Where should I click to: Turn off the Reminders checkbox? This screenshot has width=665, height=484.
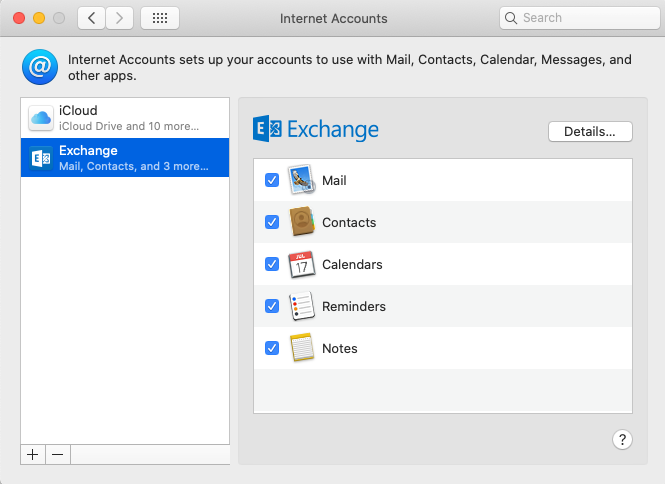pyautogui.click(x=272, y=306)
